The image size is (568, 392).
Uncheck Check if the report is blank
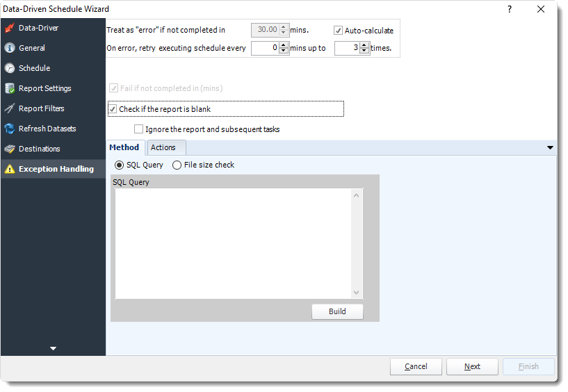(x=113, y=109)
